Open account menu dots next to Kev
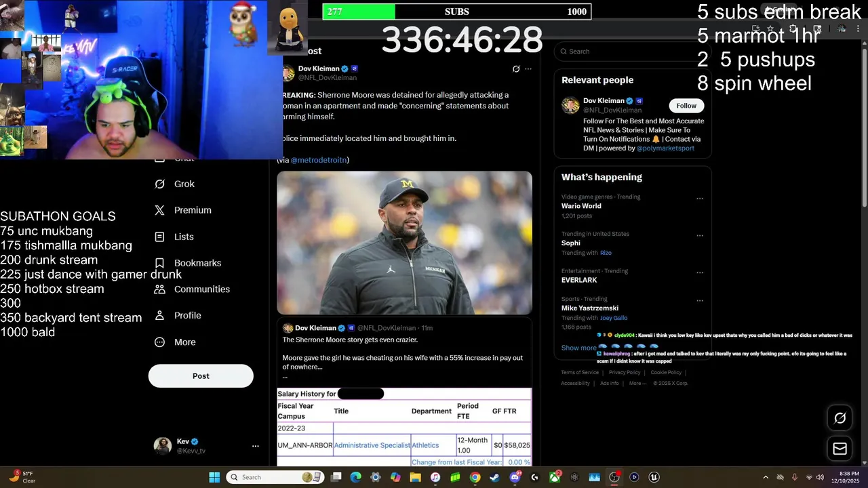The image size is (868, 488). (256, 446)
